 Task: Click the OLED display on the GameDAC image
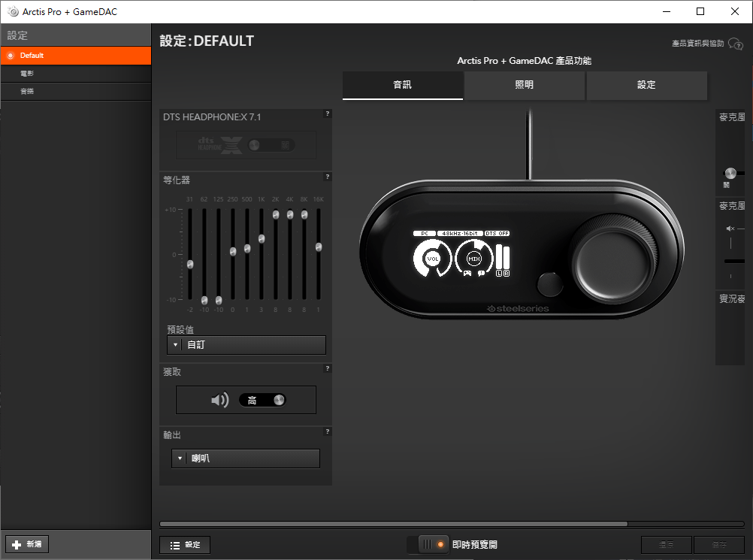pyautogui.click(x=461, y=253)
